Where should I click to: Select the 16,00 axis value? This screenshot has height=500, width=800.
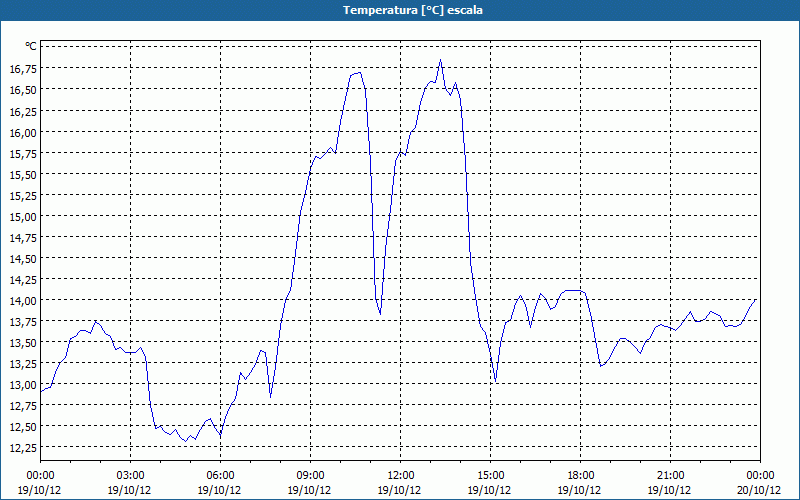(23, 132)
